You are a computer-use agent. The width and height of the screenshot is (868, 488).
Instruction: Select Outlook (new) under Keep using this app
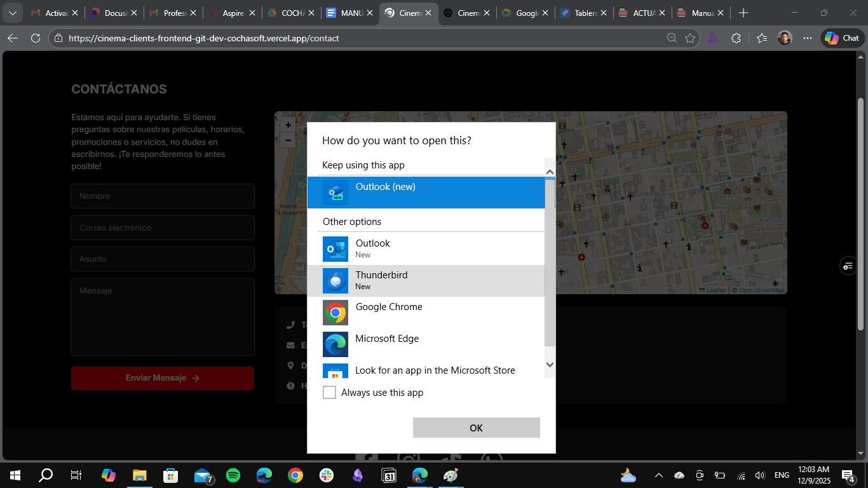tap(426, 192)
